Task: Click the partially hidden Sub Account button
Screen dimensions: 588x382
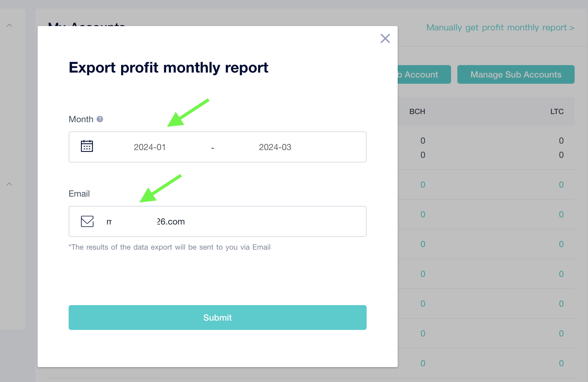Action: [424, 74]
